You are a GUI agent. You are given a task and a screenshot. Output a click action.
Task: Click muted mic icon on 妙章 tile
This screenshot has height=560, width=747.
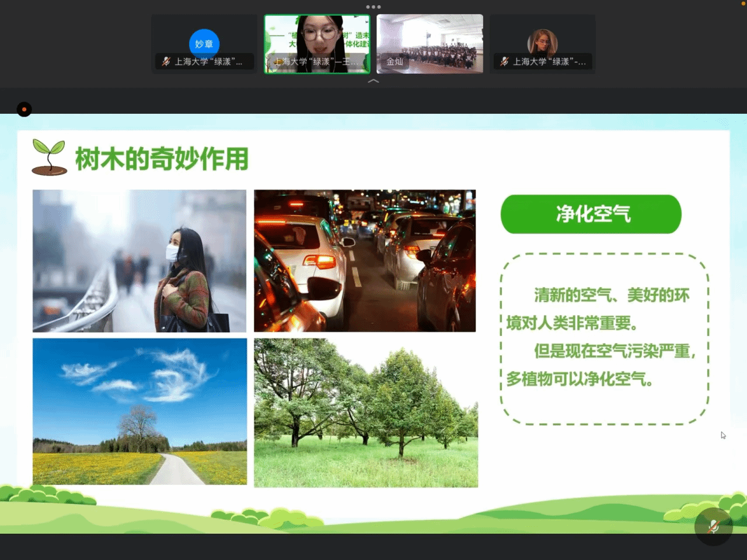pos(166,61)
